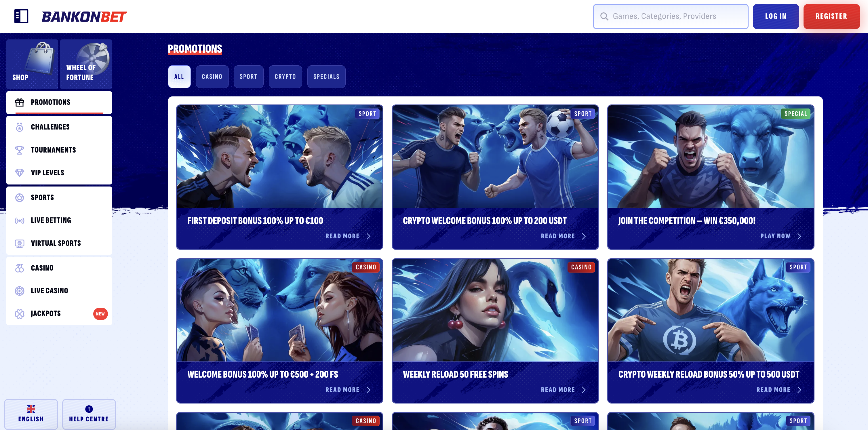868x430 pixels.
Task: Click the red NEW badge on Jackpots
Action: click(100, 314)
